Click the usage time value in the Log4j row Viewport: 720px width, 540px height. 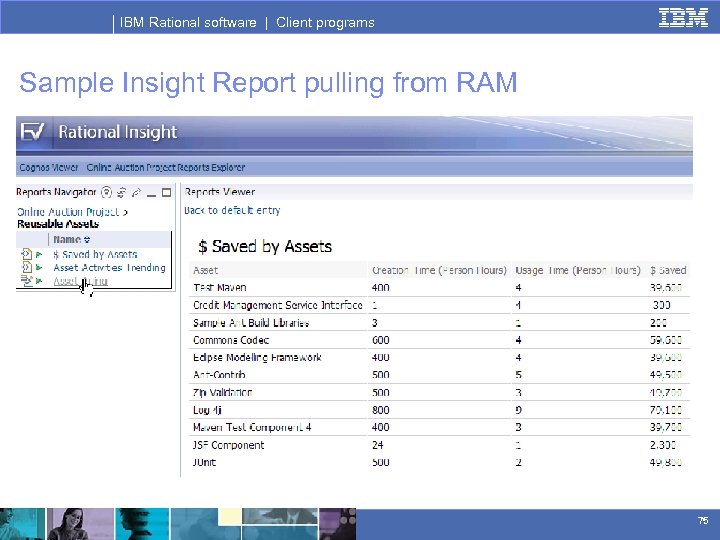[x=518, y=410]
